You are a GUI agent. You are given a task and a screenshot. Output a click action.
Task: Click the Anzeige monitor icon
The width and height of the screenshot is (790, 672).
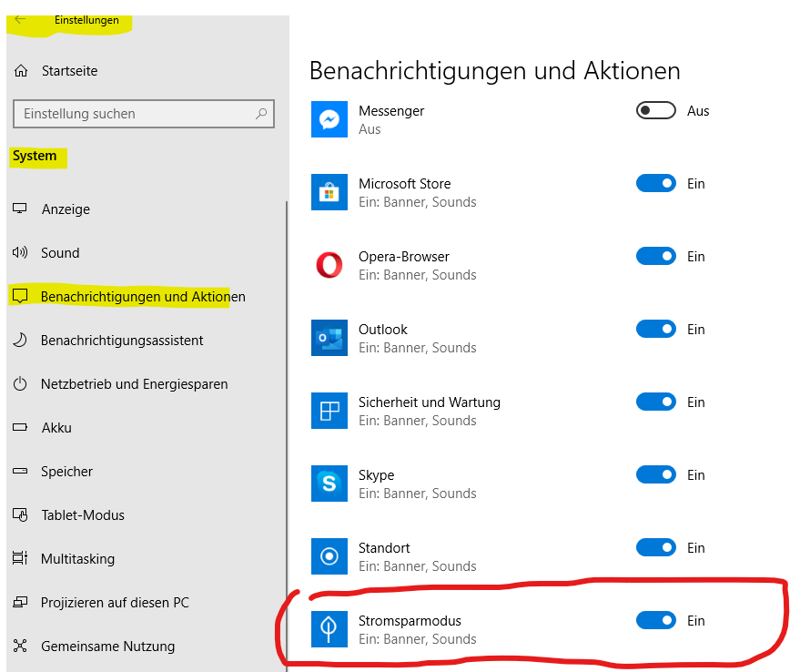point(20,209)
